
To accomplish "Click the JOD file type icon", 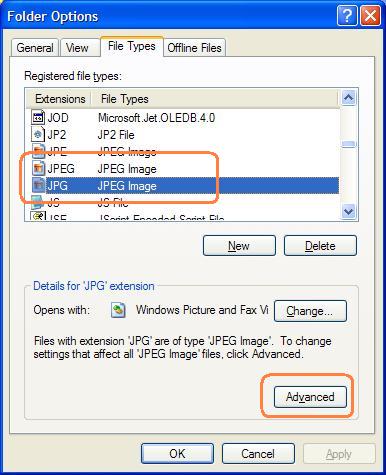I will (x=38, y=117).
